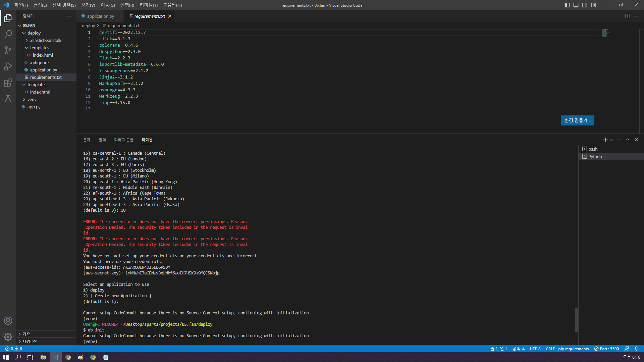
Task: Select the Python terminal session
Action: 611,156
